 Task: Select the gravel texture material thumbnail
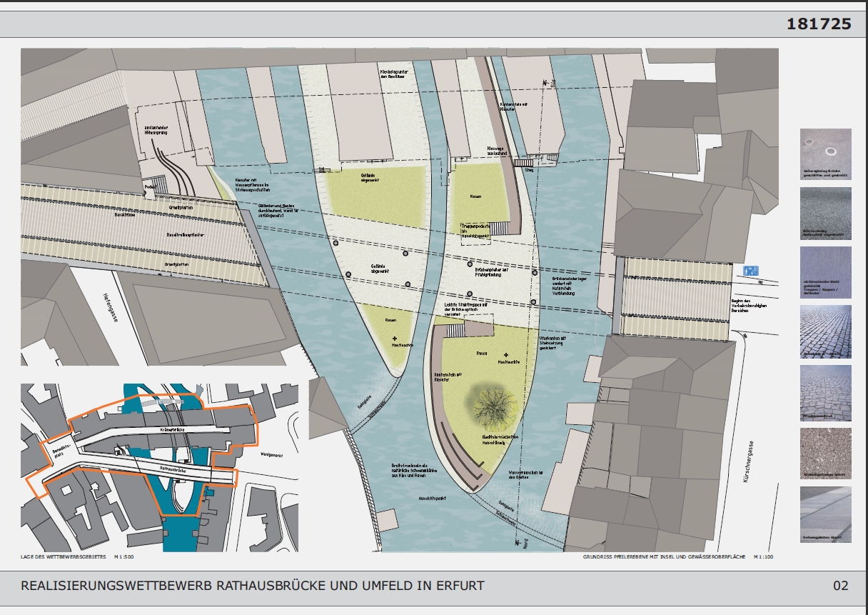[x=825, y=453]
